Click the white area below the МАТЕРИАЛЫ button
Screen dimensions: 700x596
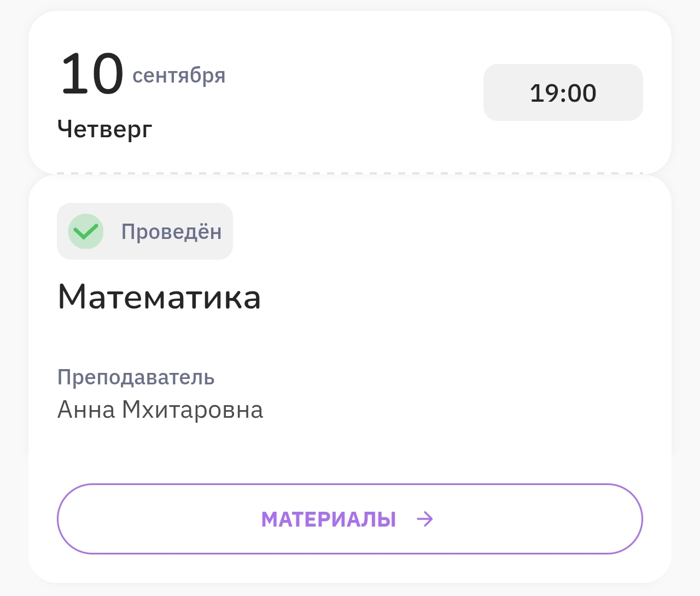(x=350, y=568)
